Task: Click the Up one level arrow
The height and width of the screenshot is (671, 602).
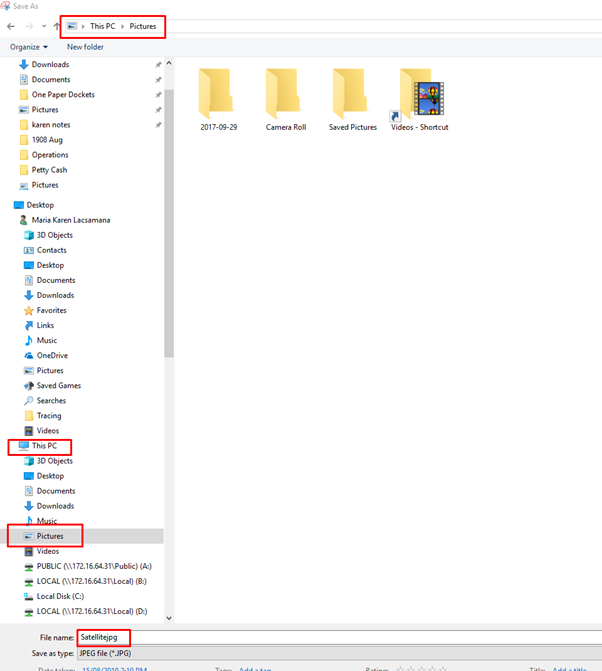Action: tap(56, 26)
